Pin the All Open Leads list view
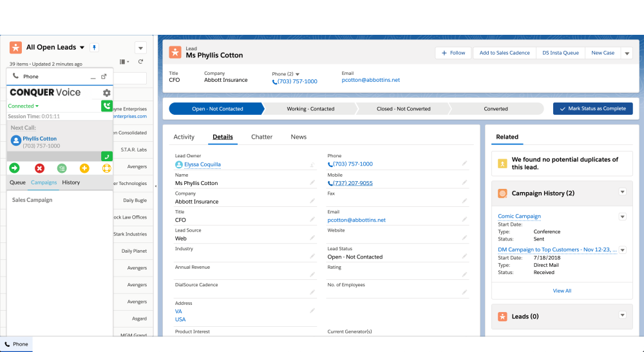Viewport: 644px width, 352px height. pyautogui.click(x=94, y=47)
